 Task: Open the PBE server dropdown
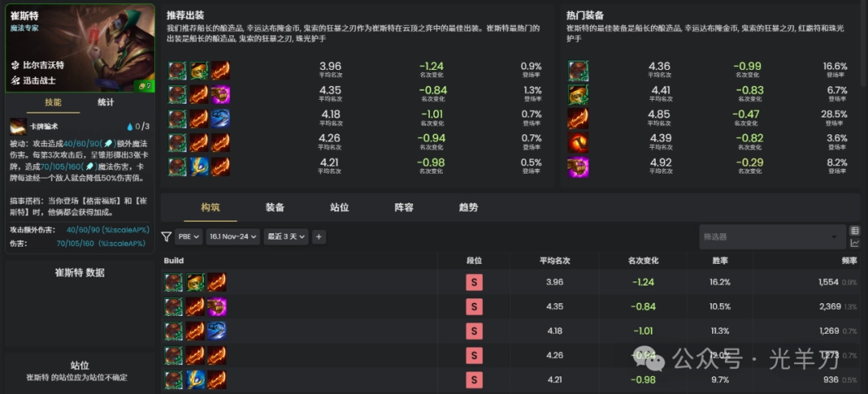189,237
